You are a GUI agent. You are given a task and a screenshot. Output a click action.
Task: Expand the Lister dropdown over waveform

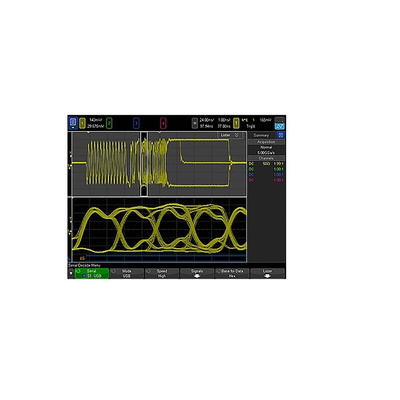[x=230, y=135]
